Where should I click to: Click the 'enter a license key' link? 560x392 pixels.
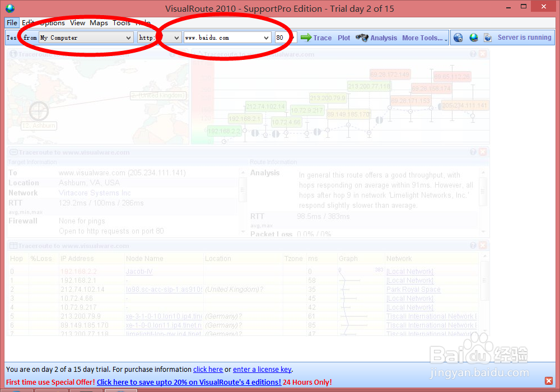[262, 370]
